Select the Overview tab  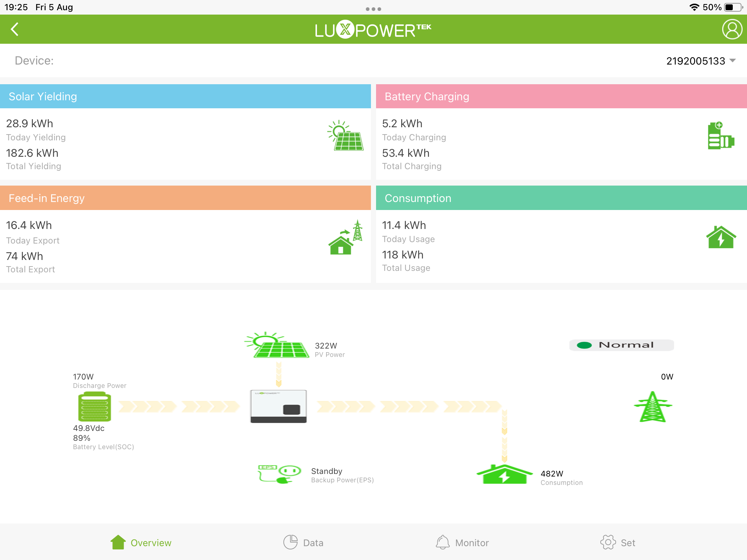pos(141,542)
